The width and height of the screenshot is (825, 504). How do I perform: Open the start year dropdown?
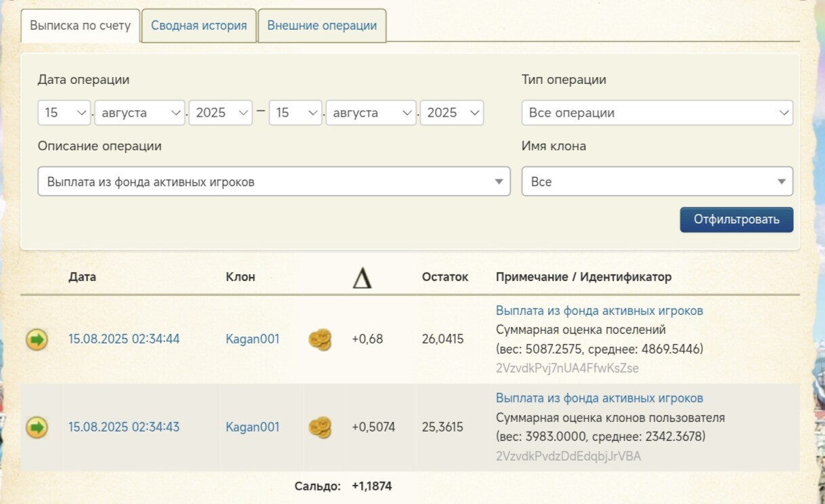coord(220,112)
